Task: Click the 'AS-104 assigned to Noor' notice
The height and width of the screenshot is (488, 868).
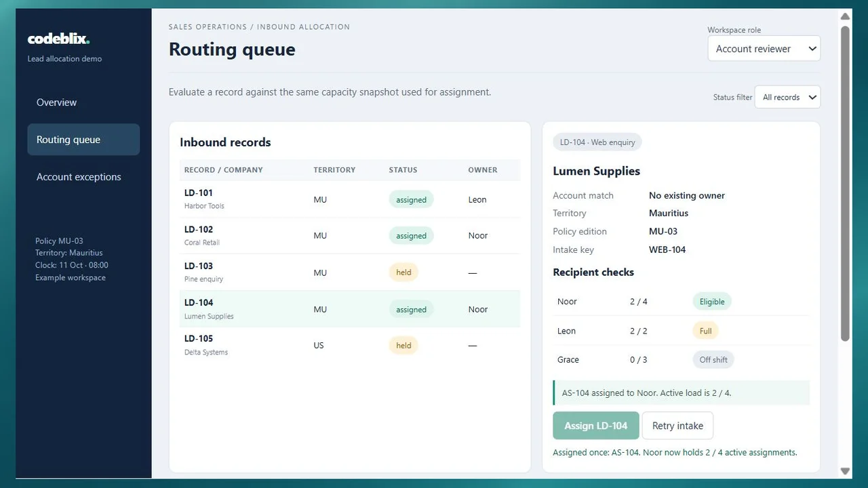Action: (682, 392)
